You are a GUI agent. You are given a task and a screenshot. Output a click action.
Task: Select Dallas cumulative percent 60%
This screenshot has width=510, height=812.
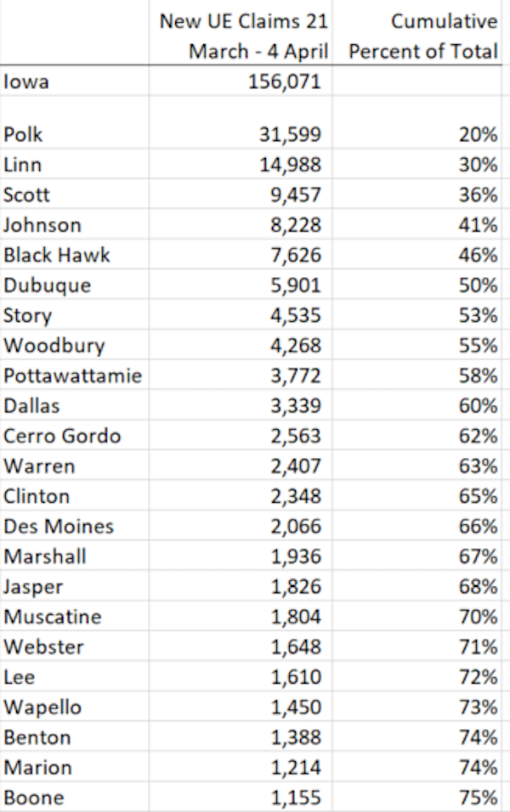tap(416, 405)
